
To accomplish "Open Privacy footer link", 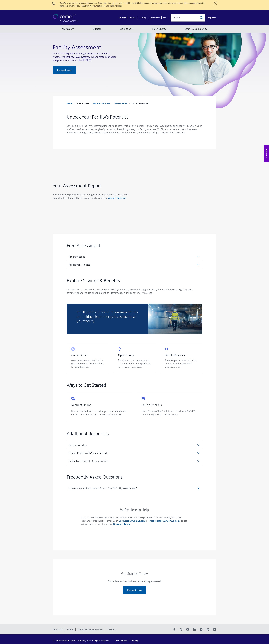I will pos(135,641).
